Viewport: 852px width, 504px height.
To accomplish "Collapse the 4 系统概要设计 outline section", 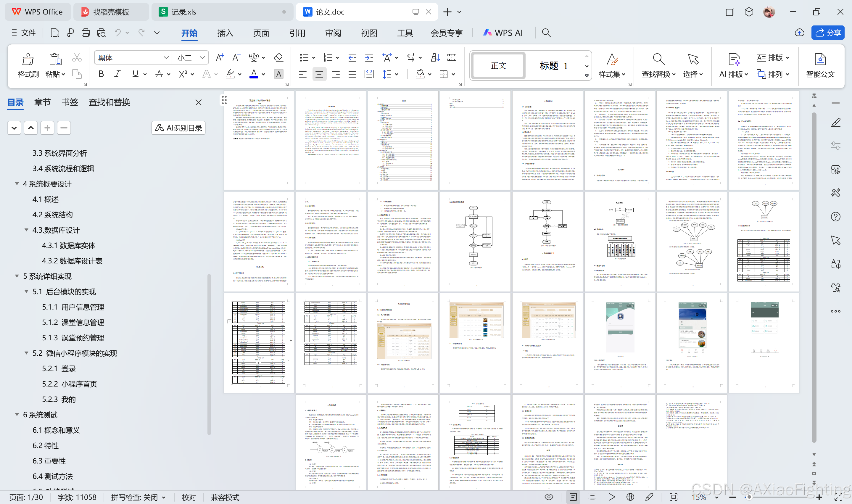I will 17,184.
